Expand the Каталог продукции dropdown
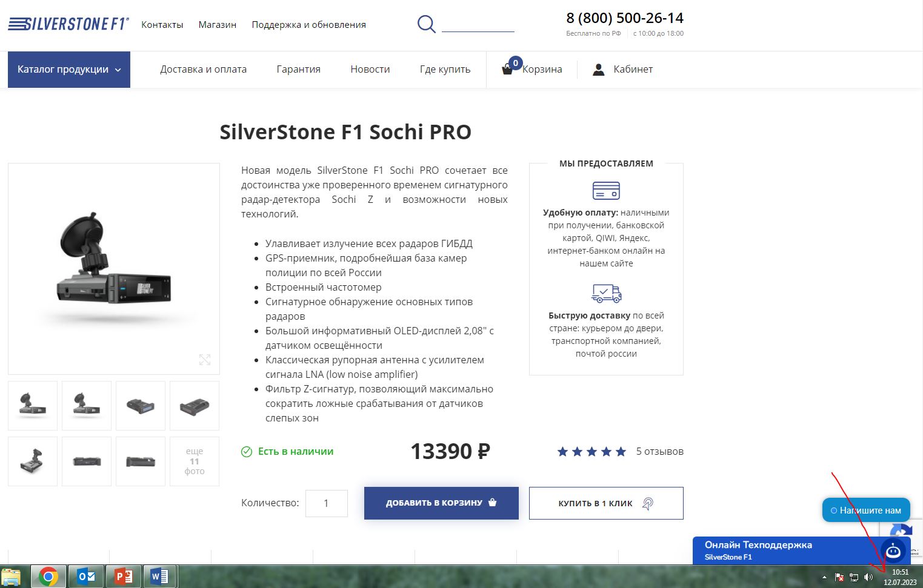The image size is (923, 588). 69,70
